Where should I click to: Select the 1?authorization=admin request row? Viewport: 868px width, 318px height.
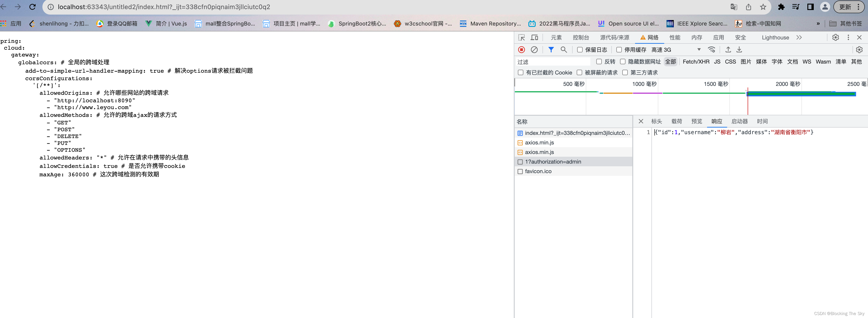(573, 162)
